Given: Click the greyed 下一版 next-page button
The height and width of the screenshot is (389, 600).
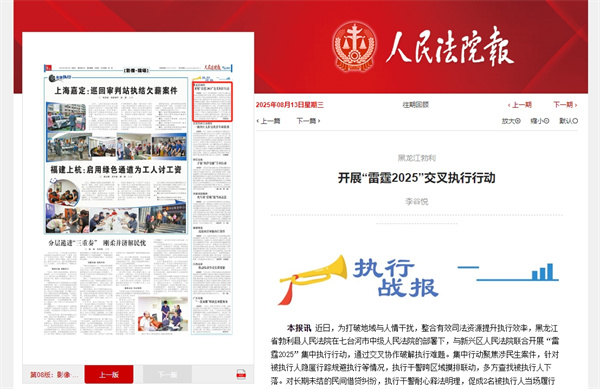Looking at the screenshot, I should pyautogui.click(x=167, y=374).
